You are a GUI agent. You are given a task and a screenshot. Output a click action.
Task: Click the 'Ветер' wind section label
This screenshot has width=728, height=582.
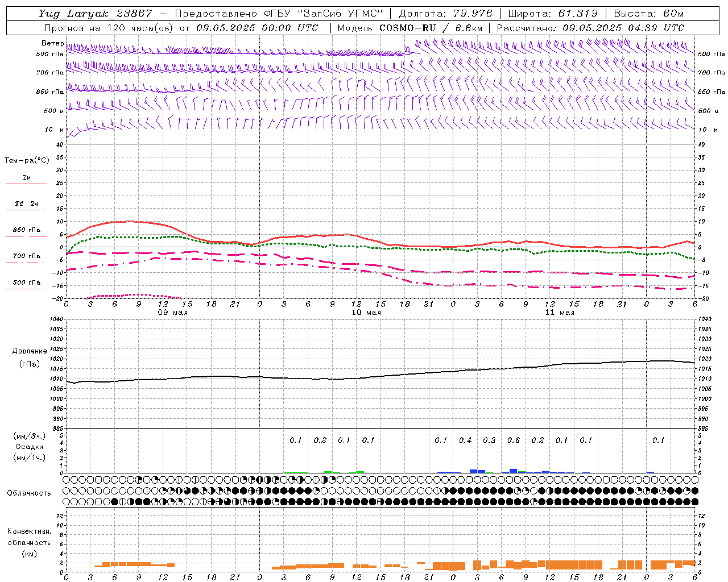click(x=52, y=43)
